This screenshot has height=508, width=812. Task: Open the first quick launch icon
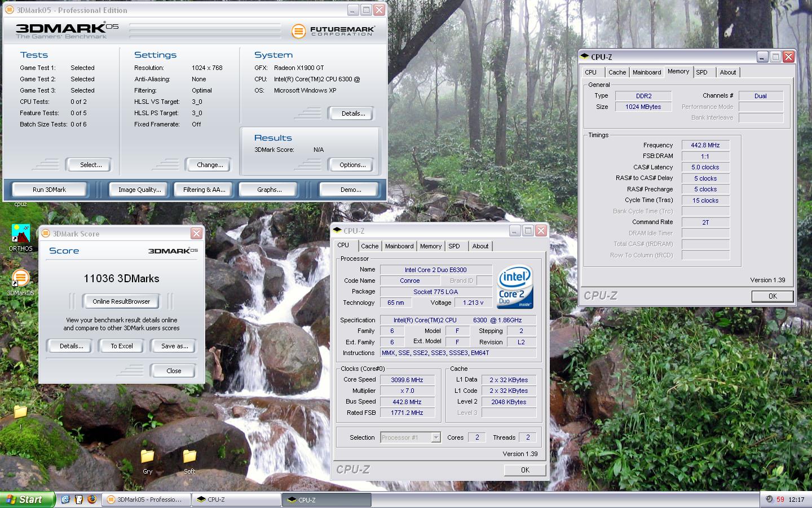[65, 500]
